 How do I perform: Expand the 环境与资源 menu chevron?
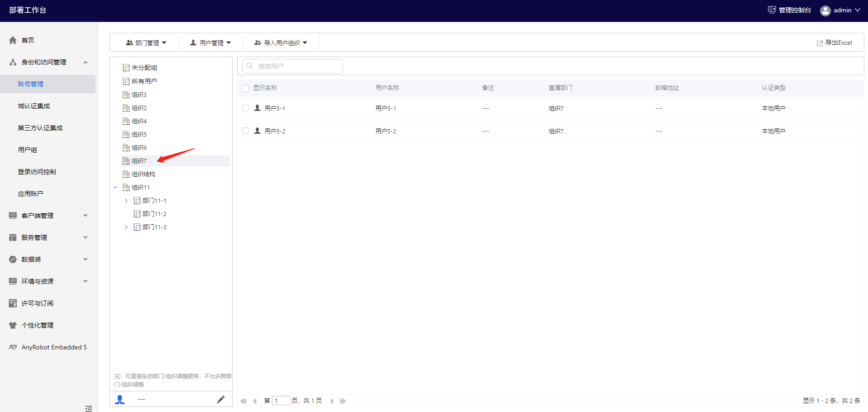click(85, 281)
